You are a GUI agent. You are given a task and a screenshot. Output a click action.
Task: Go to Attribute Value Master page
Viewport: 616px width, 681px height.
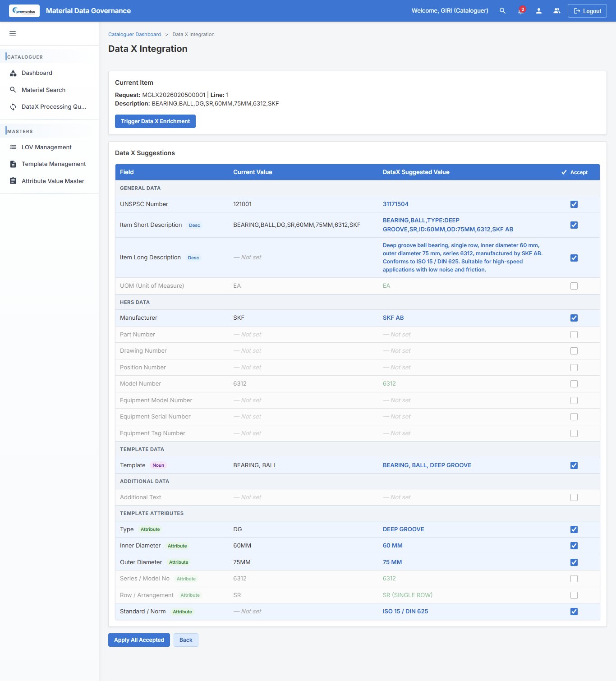(53, 181)
